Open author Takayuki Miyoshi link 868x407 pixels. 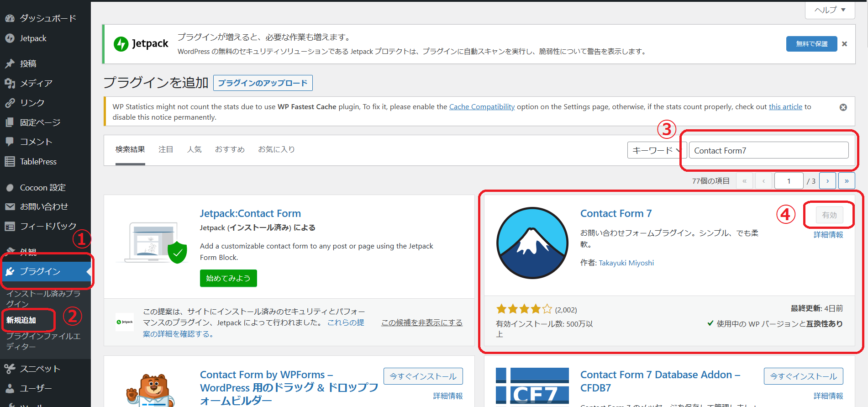[x=626, y=263]
